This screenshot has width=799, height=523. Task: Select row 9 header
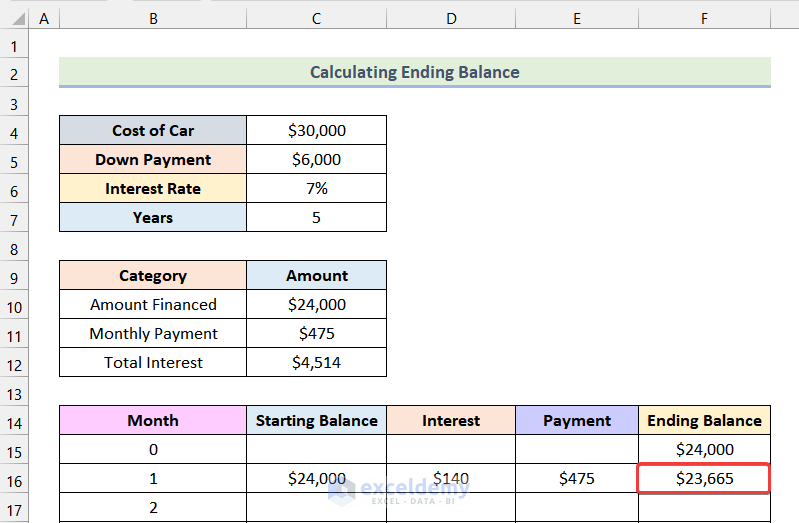coord(15,276)
